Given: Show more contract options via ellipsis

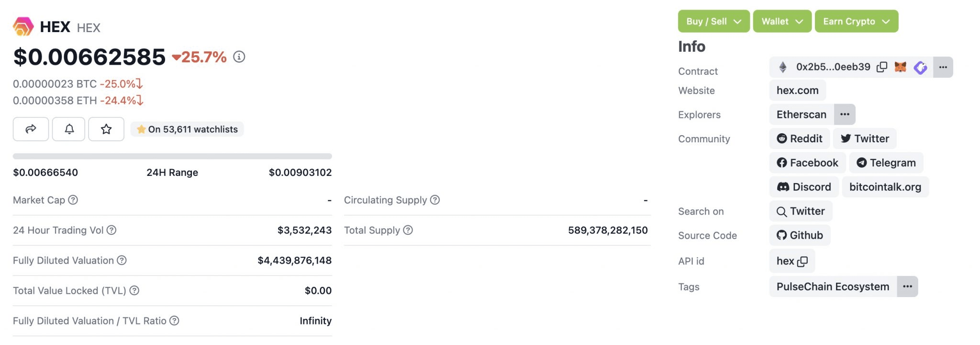Looking at the screenshot, I should [943, 67].
